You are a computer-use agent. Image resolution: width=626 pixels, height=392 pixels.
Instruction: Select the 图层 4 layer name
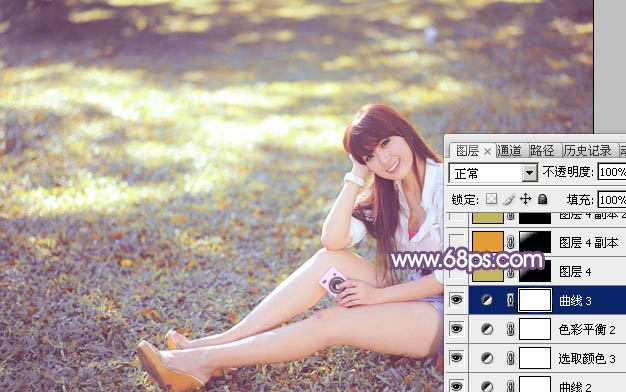(x=575, y=272)
